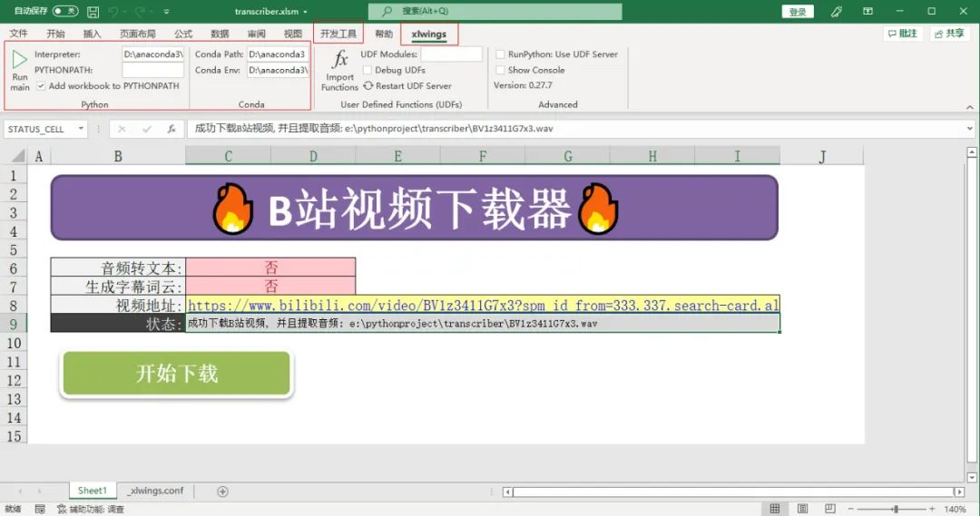This screenshot has height=516, width=980.
Task: Click Restart UDF Server icon
Action: coord(368,86)
